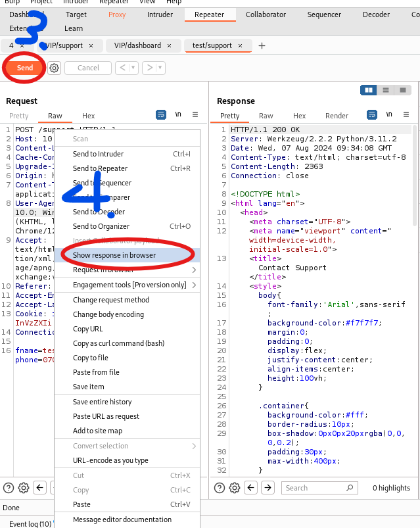
Task: Toggle non-printable characters \n in Response panel
Action: tap(389, 114)
